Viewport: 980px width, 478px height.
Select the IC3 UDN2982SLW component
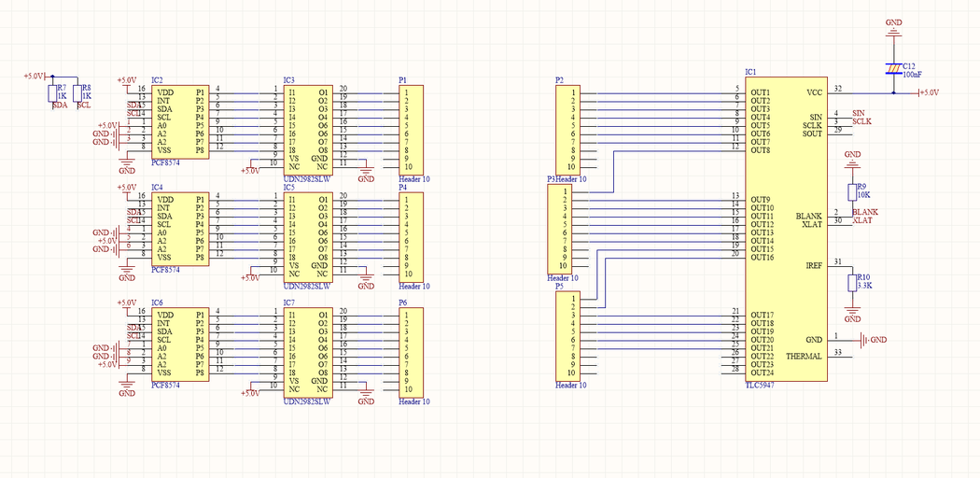(x=308, y=128)
